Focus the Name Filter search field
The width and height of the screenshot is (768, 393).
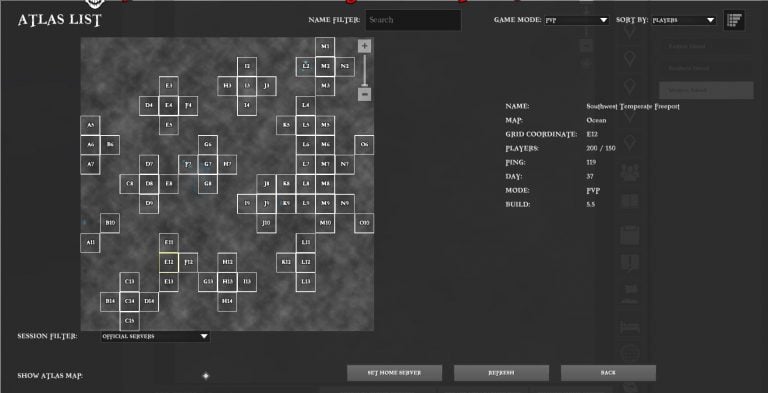point(413,20)
